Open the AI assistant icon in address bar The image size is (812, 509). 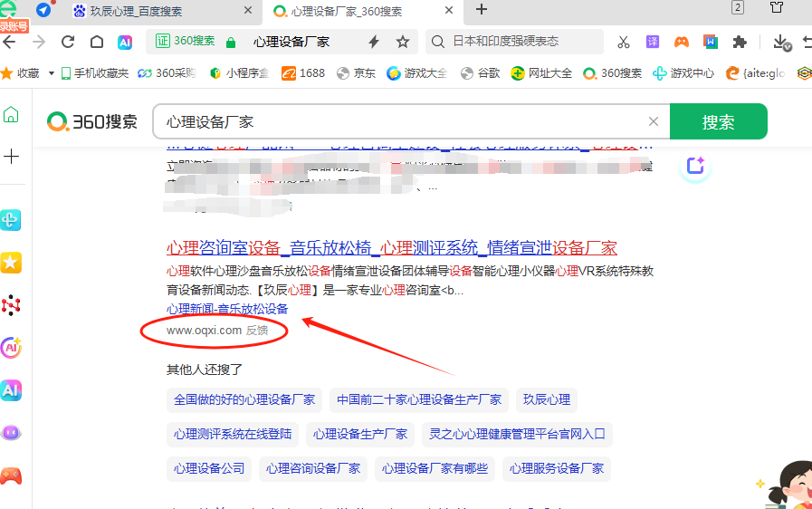click(x=126, y=42)
